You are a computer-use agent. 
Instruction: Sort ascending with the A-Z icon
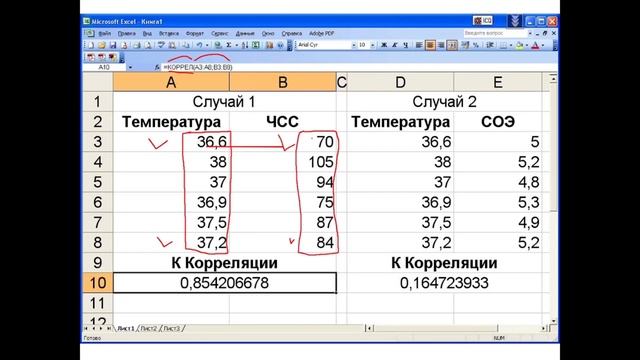pos(245,45)
